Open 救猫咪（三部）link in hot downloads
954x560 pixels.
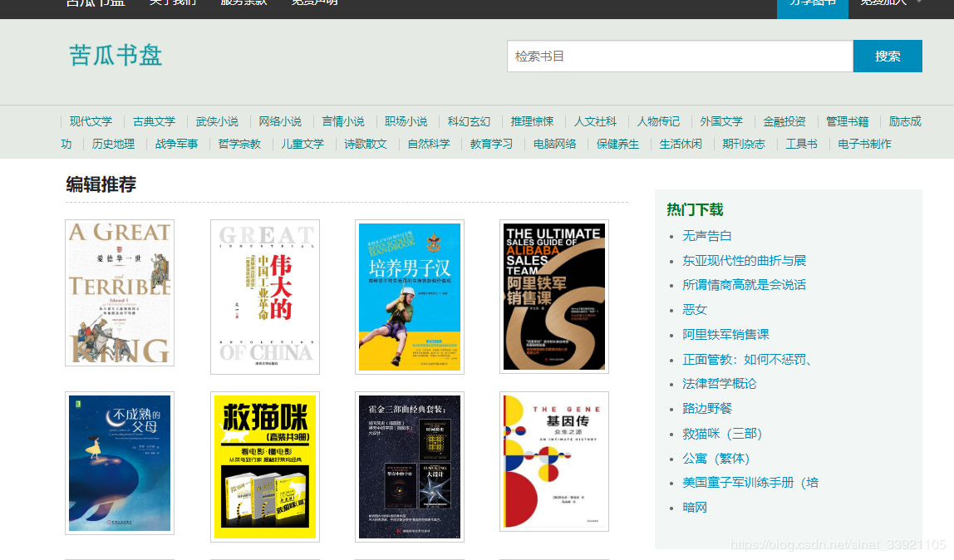tap(722, 434)
